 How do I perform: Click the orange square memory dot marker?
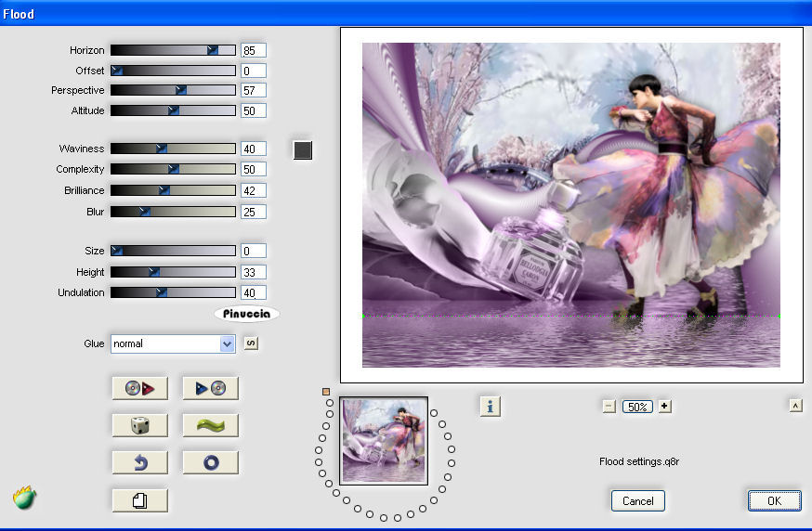(326, 392)
